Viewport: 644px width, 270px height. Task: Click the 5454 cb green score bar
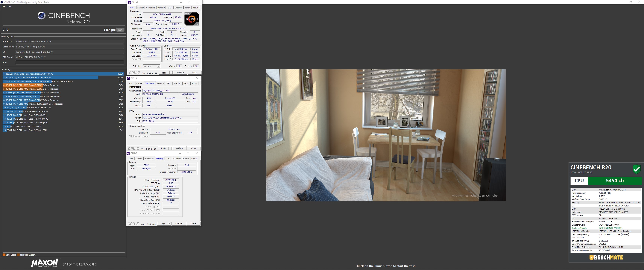[x=615, y=181]
